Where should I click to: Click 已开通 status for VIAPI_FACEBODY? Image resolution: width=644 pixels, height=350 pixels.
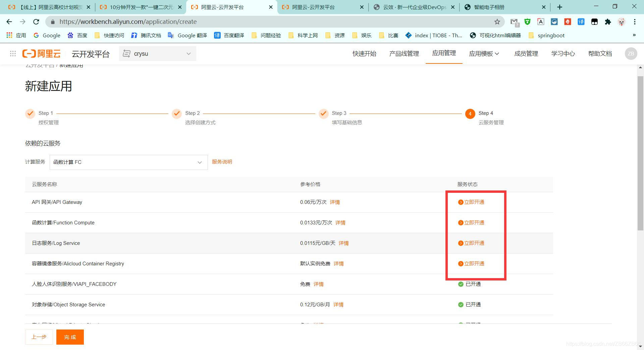pyautogui.click(x=470, y=284)
